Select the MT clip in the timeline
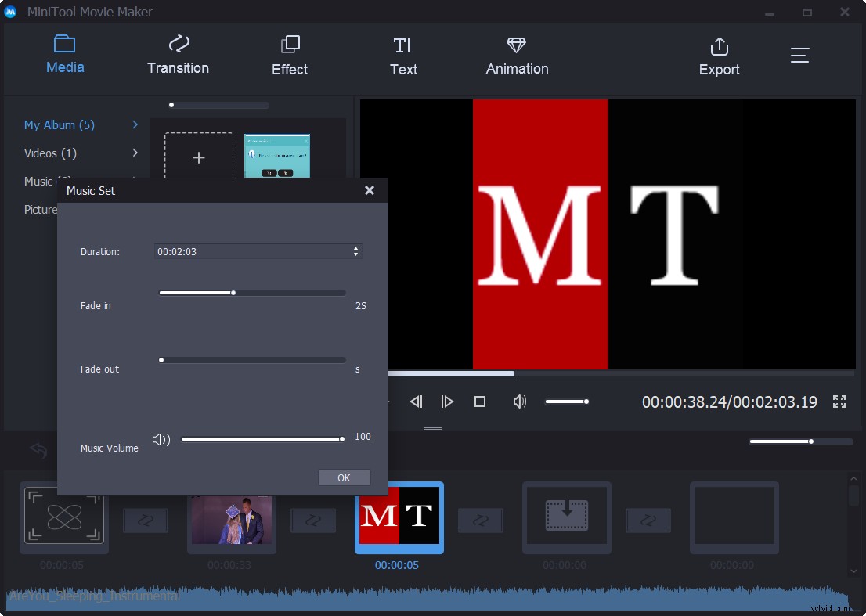This screenshot has height=616, width=866. click(398, 517)
